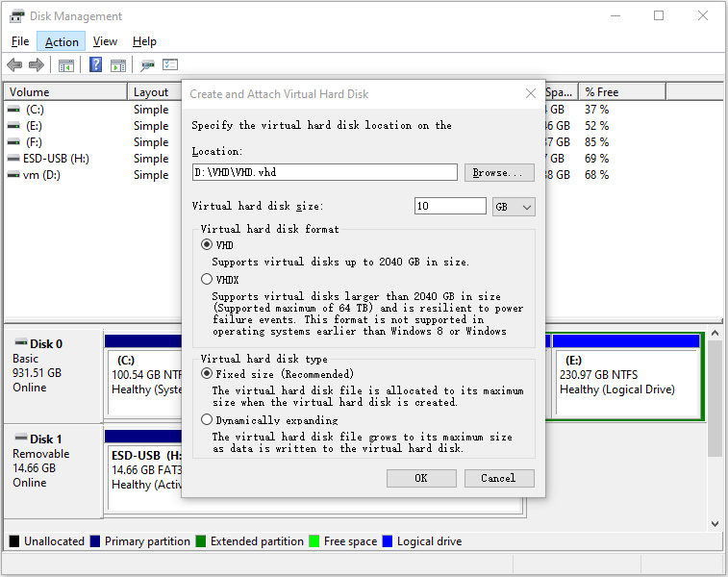
Task: Click the Disk 1 disk icon
Action: point(21,438)
